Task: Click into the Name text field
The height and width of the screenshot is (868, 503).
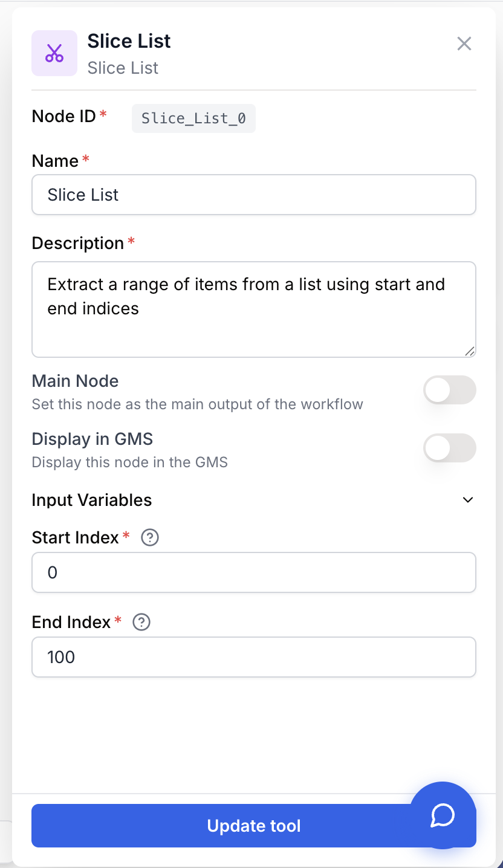Action: pyautogui.click(x=254, y=195)
